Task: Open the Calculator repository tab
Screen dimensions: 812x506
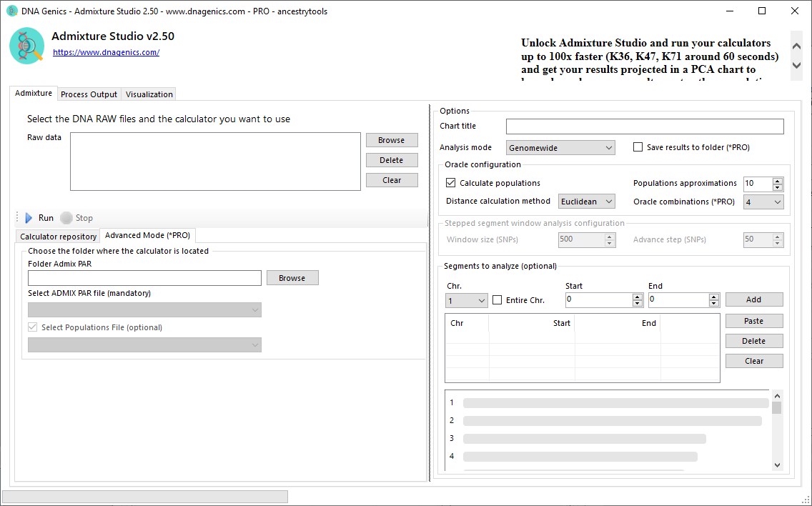Action: pyautogui.click(x=58, y=237)
